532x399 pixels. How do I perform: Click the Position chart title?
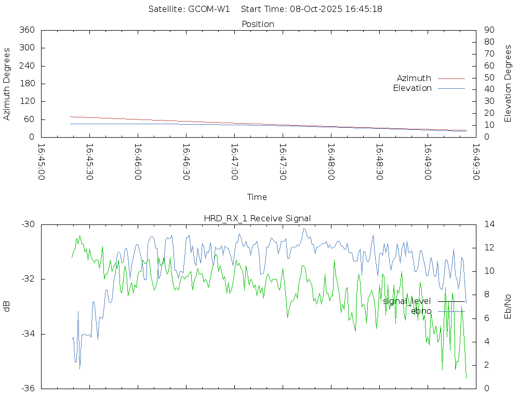258,24
